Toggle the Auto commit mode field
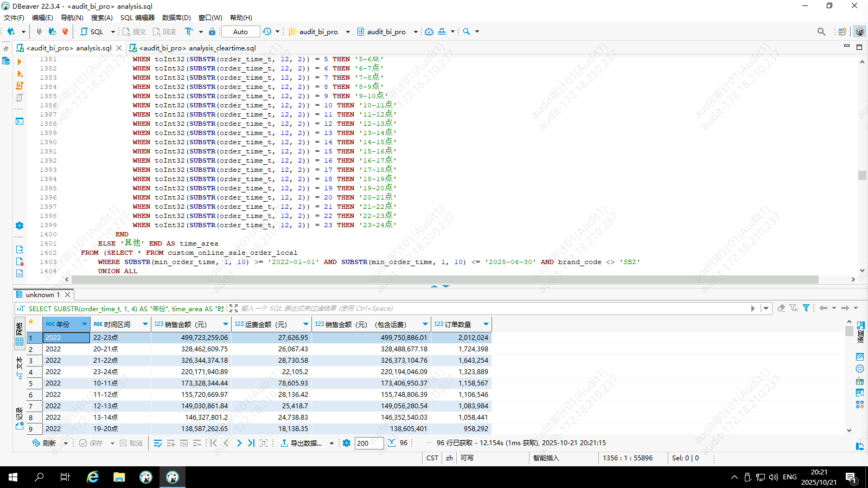This screenshot has width=868, height=488. (240, 31)
